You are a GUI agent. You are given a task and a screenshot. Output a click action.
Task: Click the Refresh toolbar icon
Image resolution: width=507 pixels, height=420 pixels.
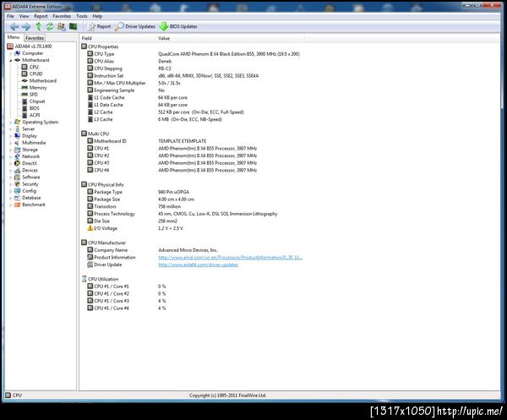pyautogui.click(x=50, y=26)
